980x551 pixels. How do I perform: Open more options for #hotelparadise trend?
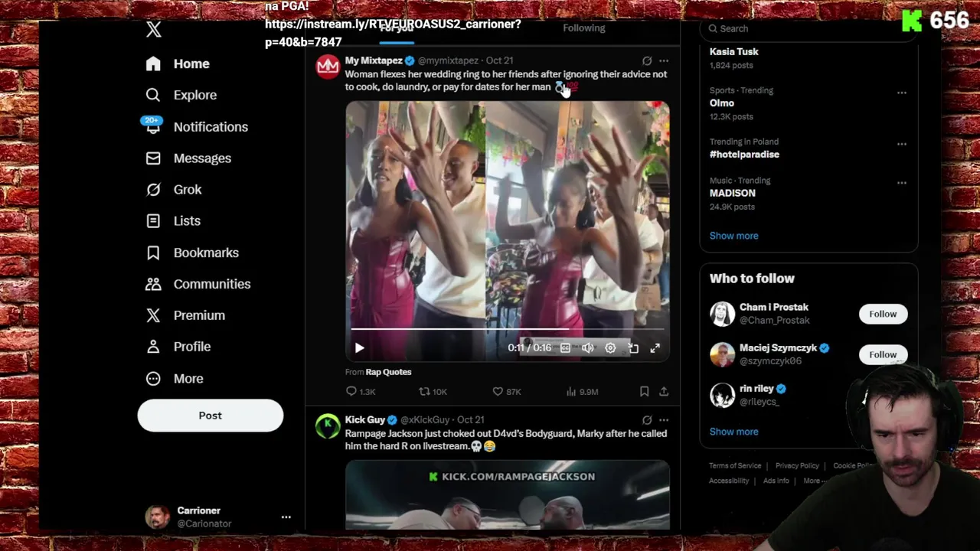click(902, 144)
